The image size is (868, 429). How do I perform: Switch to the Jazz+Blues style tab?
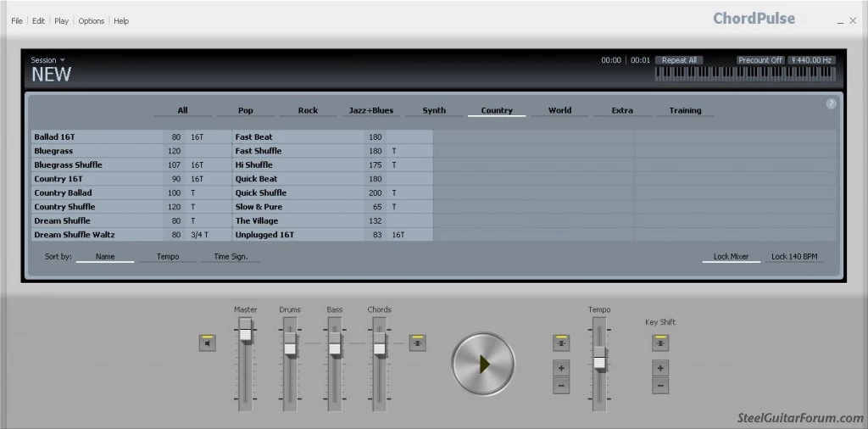point(370,110)
